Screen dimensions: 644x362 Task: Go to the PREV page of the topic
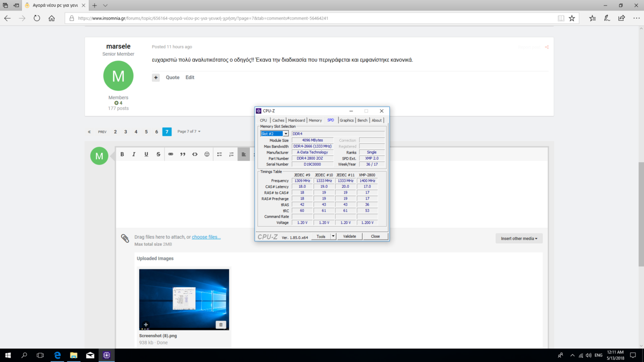(102, 132)
